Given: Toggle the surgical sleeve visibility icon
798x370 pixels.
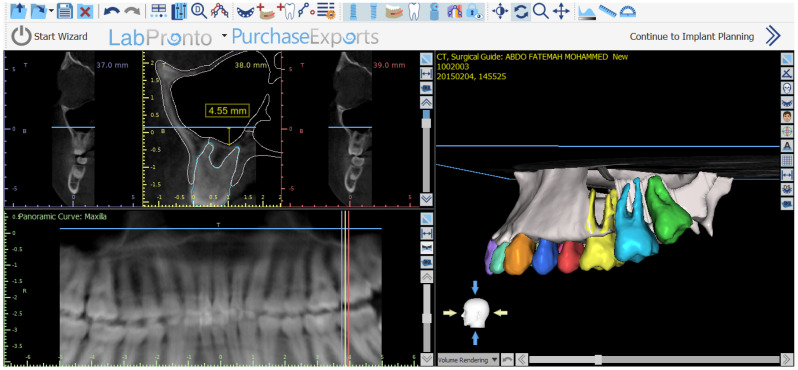Looking at the screenshot, I should 434,11.
